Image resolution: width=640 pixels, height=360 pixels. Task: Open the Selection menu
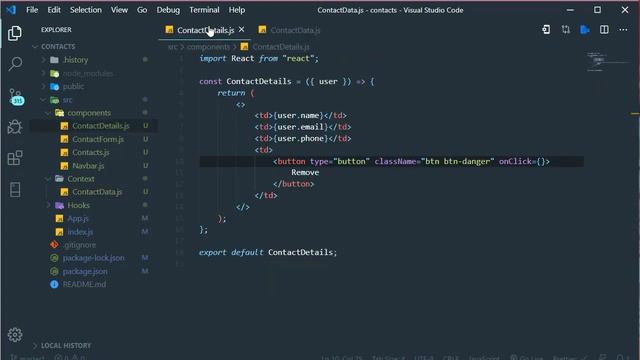click(85, 10)
